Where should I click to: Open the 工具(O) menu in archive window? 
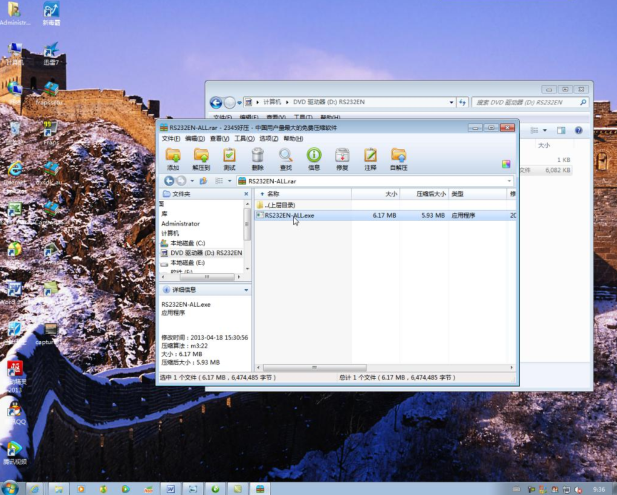(244, 139)
